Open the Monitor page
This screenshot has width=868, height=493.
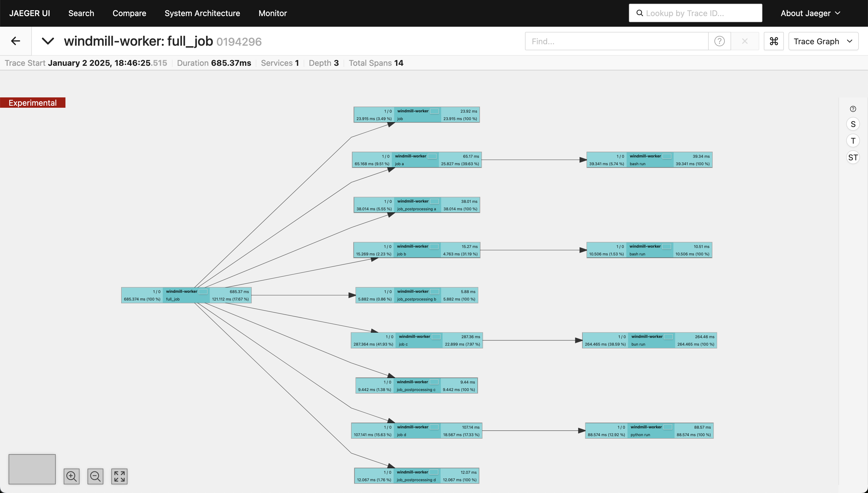[x=272, y=13]
